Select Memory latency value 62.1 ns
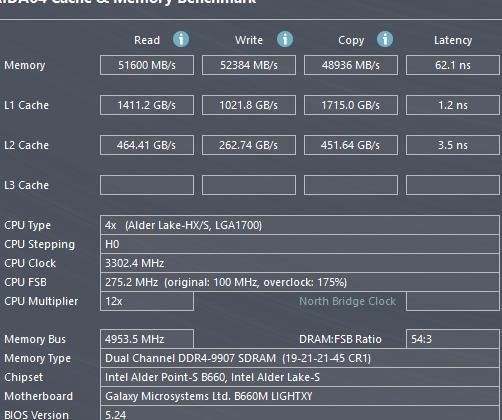Image resolution: width=502 pixels, height=420 pixels. 453,65
